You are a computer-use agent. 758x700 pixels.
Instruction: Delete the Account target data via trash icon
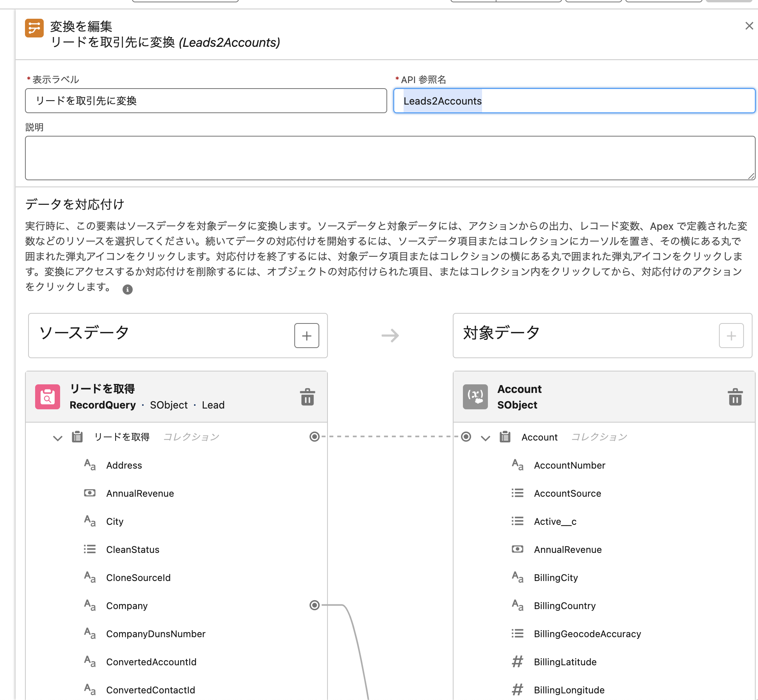(x=735, y=396)
